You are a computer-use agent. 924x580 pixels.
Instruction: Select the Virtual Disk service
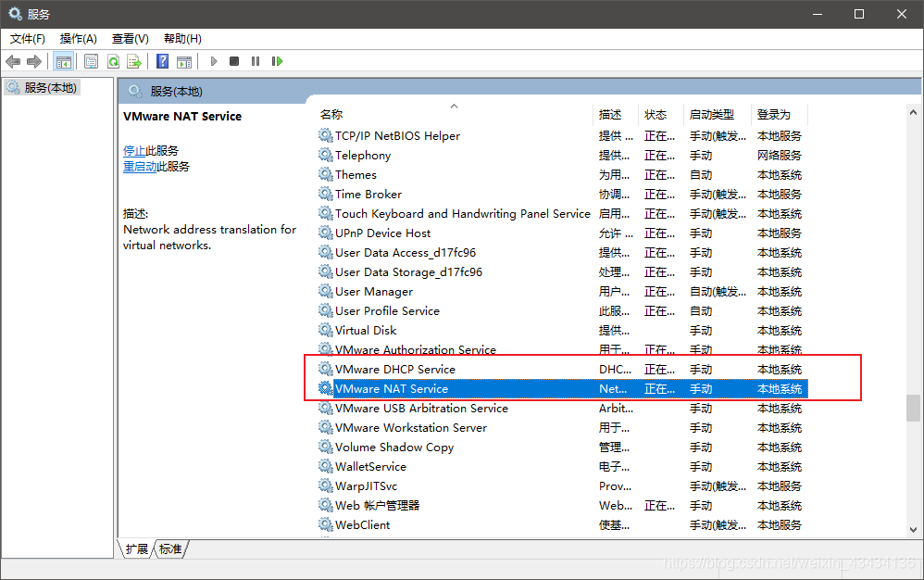point(563,331)
